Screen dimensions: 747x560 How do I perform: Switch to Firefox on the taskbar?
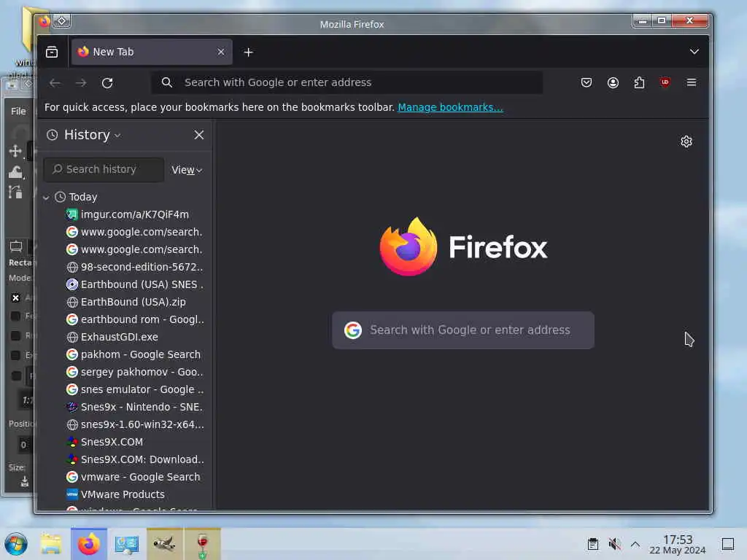click(x=88, y=544)
